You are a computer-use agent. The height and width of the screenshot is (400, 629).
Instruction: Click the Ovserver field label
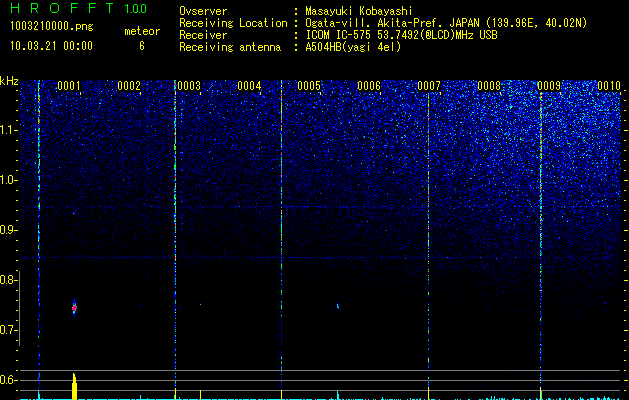[203, 11]
